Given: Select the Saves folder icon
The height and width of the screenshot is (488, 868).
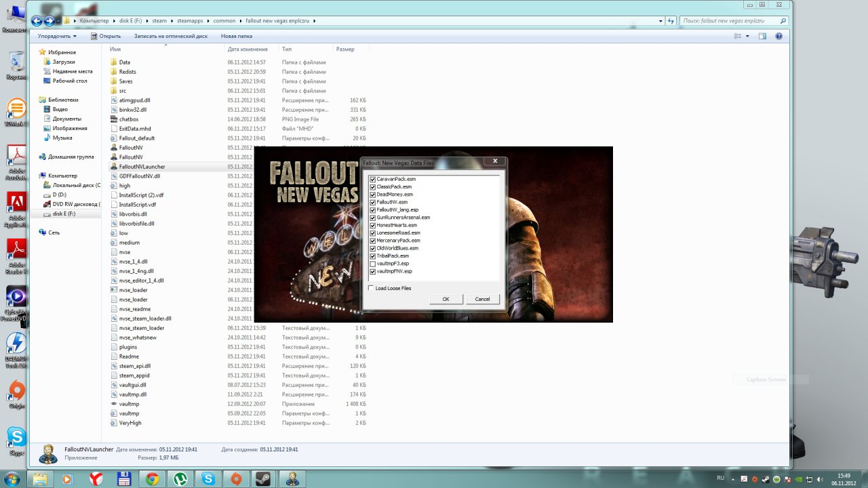Looking at the screenshot, I should (x=113, y=81).
